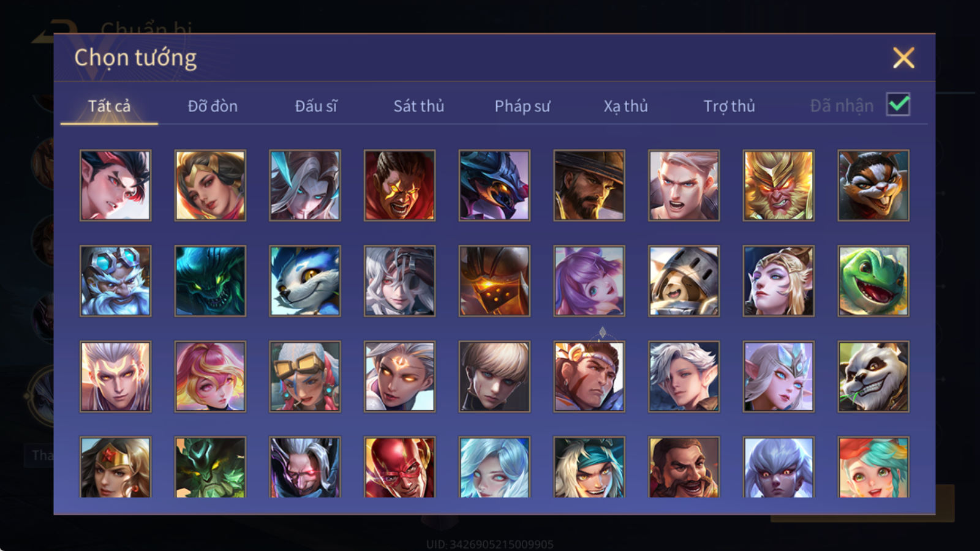
Task: Select the Monkey King hero portrait
Action: (x=778, y=186)
